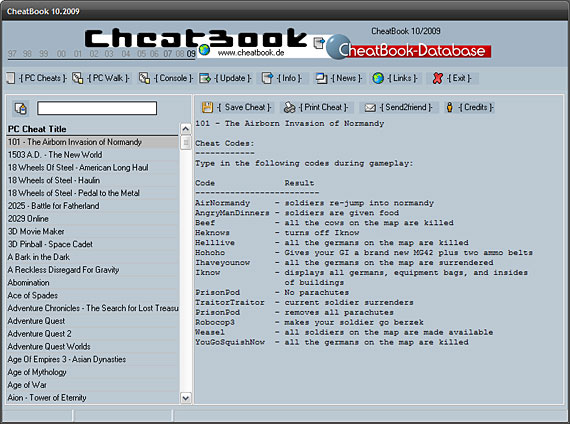Image resolution: width=570 pixels, height=424 pixels.
Task: Select '18 Wheels Of Steel - American Long Haul'
Action: 92,167
